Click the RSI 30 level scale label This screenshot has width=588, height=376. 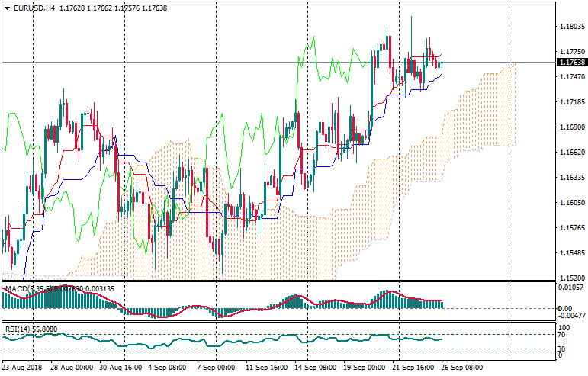pos(562,349)
